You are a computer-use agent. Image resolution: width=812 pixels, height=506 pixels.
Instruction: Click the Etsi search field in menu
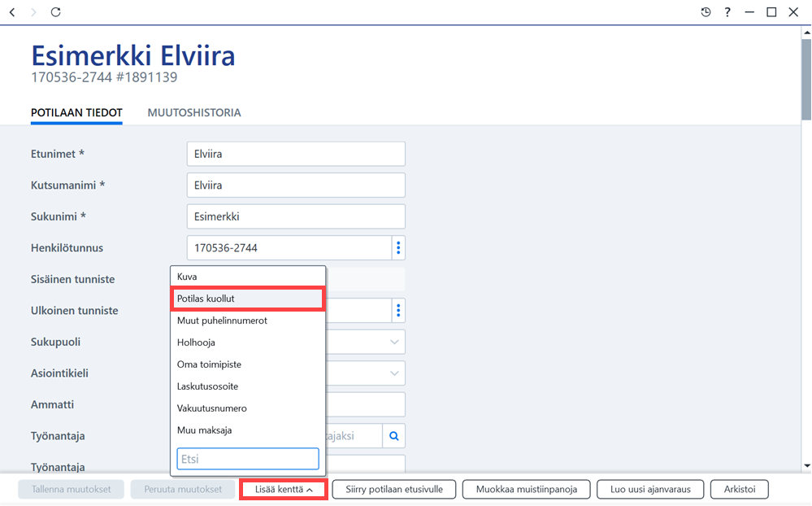(x=248, y=459)
